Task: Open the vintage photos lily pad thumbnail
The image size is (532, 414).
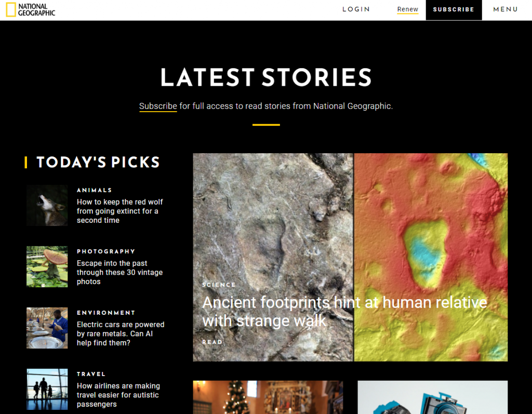Action: (x=47, y=266)
